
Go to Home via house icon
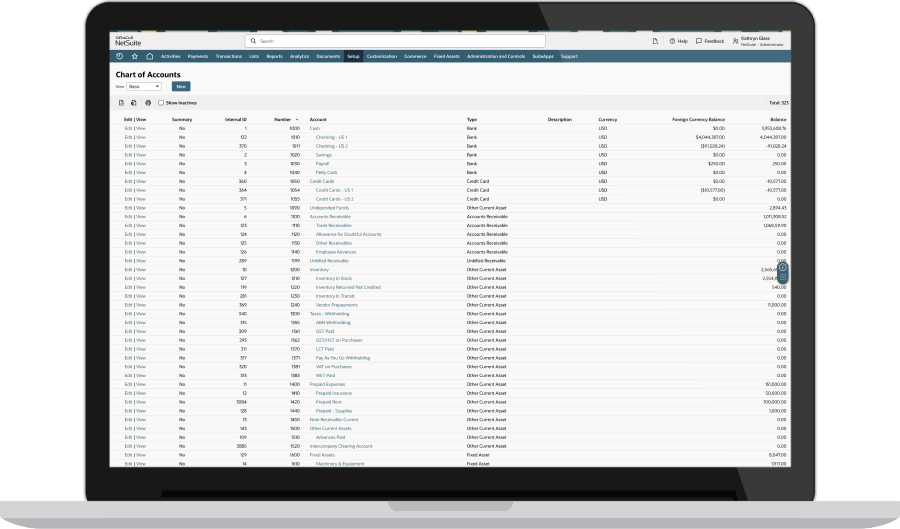pyautogui.click(x=149, y=56)
